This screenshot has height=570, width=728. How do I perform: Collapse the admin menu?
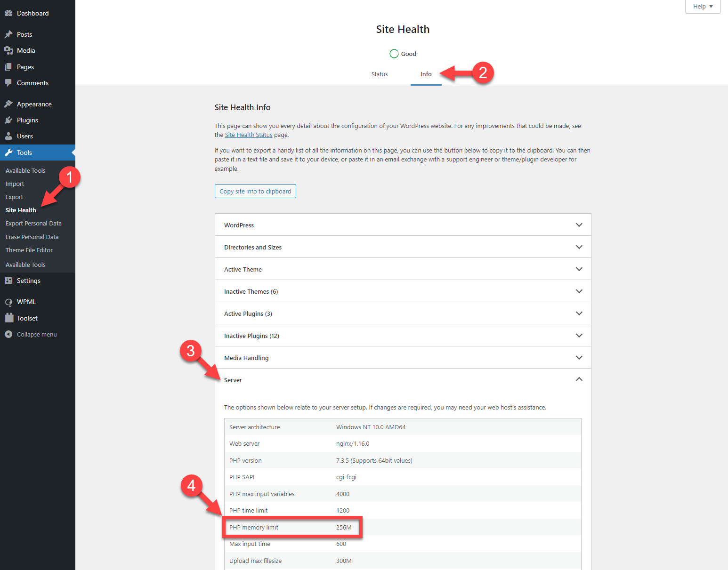tap(8, 334)
